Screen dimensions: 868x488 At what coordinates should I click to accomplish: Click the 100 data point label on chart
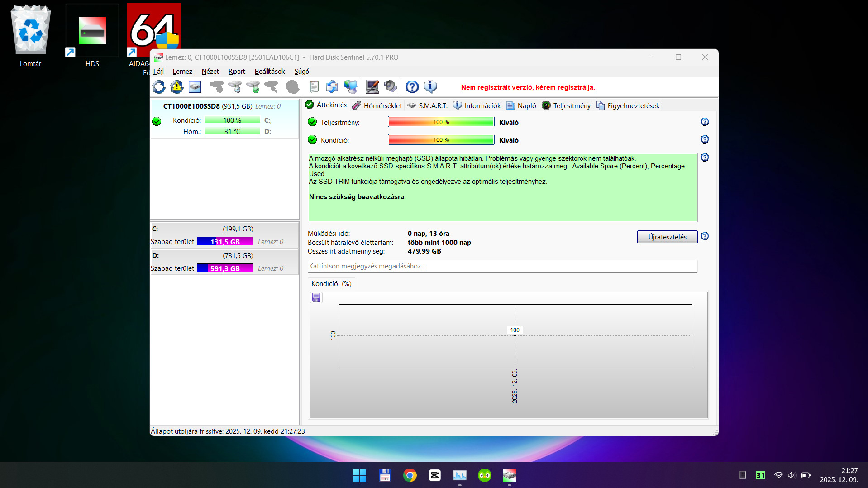tap(515, 330)
